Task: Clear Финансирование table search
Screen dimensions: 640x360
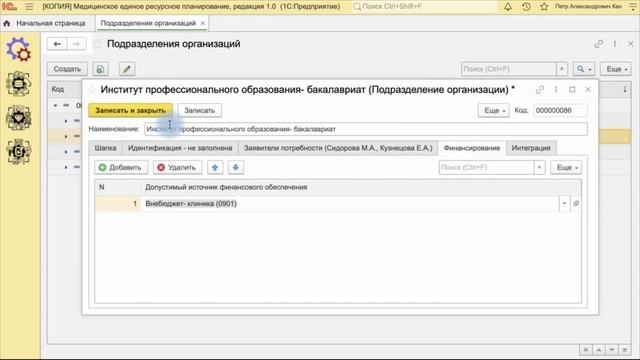Action: (x=540, y=167)
